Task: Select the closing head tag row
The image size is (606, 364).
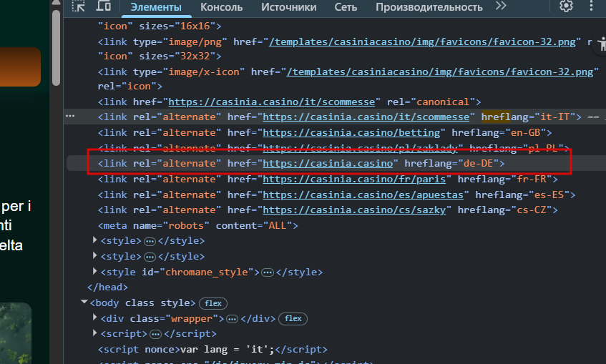Action: pos(107,287)
